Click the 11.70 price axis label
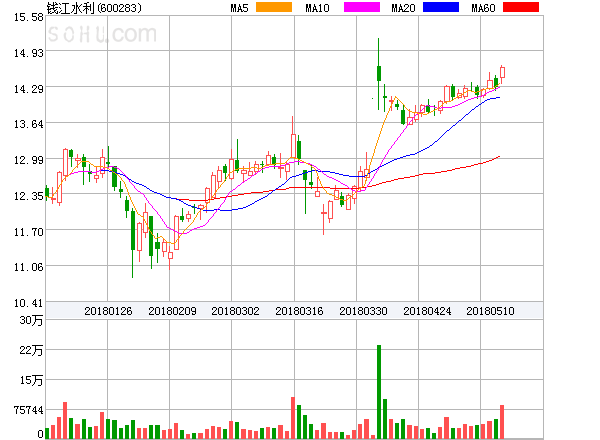This screenshot has width=600, height=440. coord(29,232)
